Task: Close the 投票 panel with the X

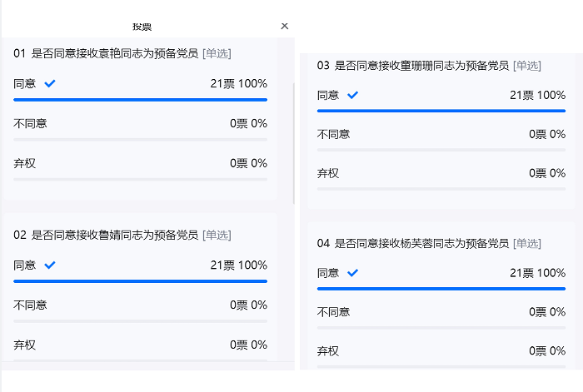Action: [x=285, y=26]
